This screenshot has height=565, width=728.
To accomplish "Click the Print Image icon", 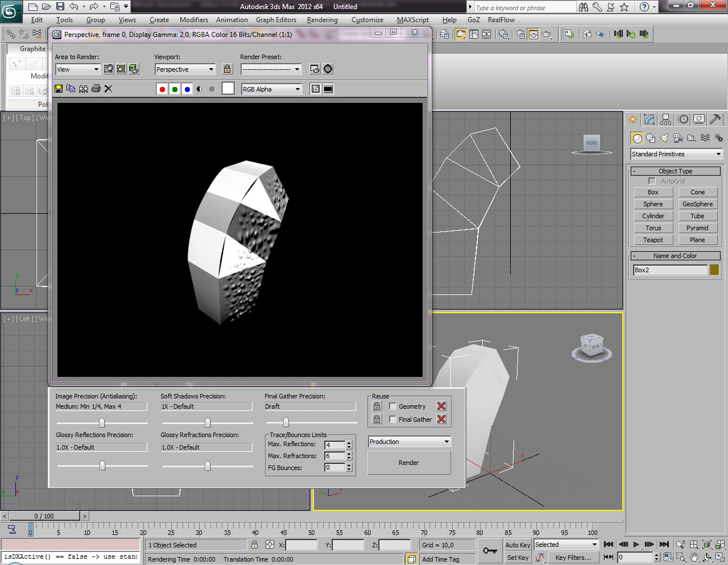I will (96, 89).
